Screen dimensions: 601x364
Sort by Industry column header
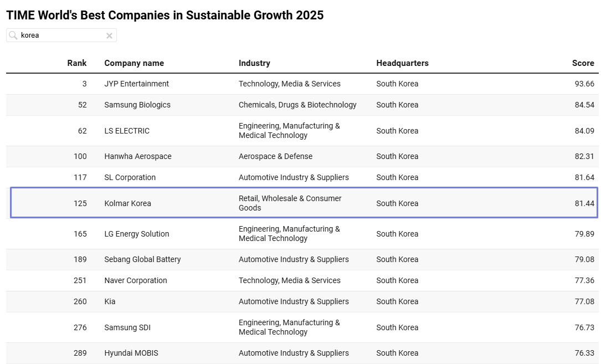click(x=254, y=63)
